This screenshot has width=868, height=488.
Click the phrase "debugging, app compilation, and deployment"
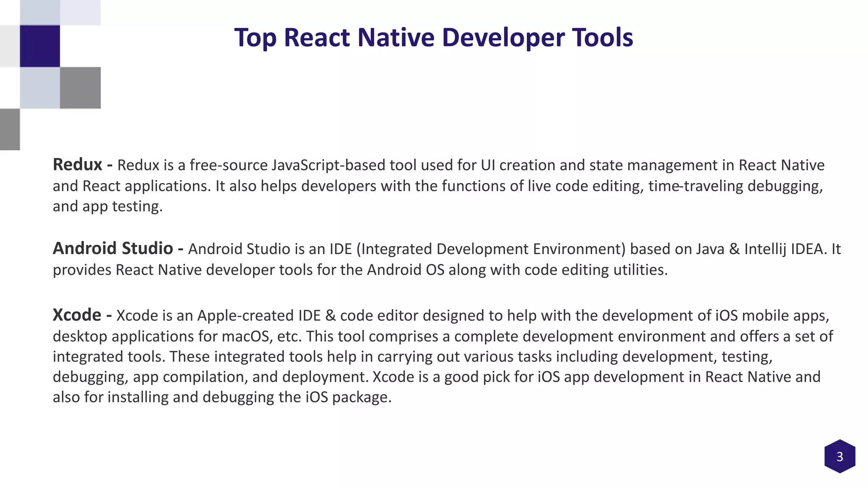(x=209, y=377)
